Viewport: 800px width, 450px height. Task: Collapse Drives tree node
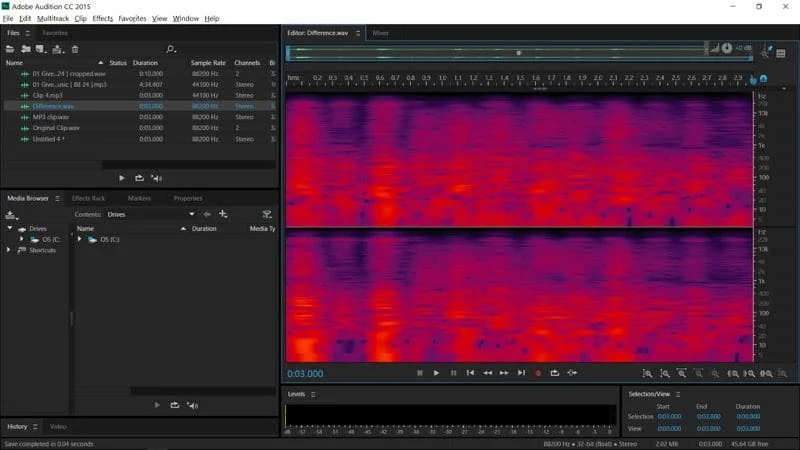coord(10,228)
